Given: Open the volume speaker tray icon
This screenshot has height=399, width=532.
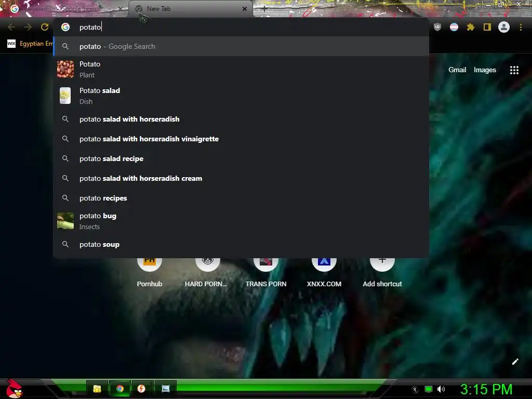Looking at the screenshot, I should tap(441, 389).
